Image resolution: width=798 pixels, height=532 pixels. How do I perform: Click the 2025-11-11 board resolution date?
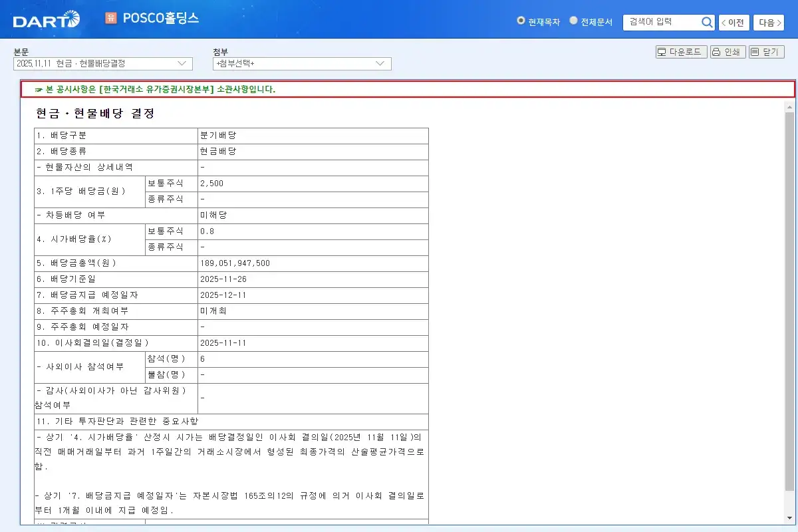223,343
